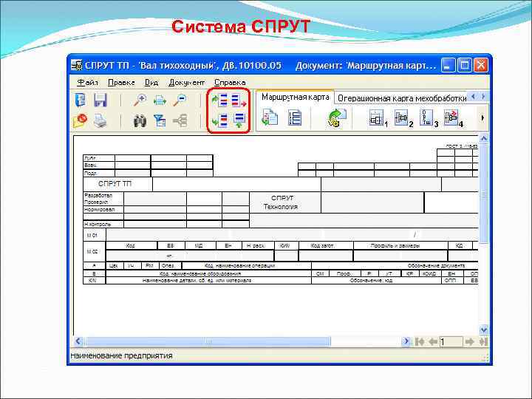Click the fit-to-width icon between magnifiers
532x399 pixels.
tap(160, 100)
